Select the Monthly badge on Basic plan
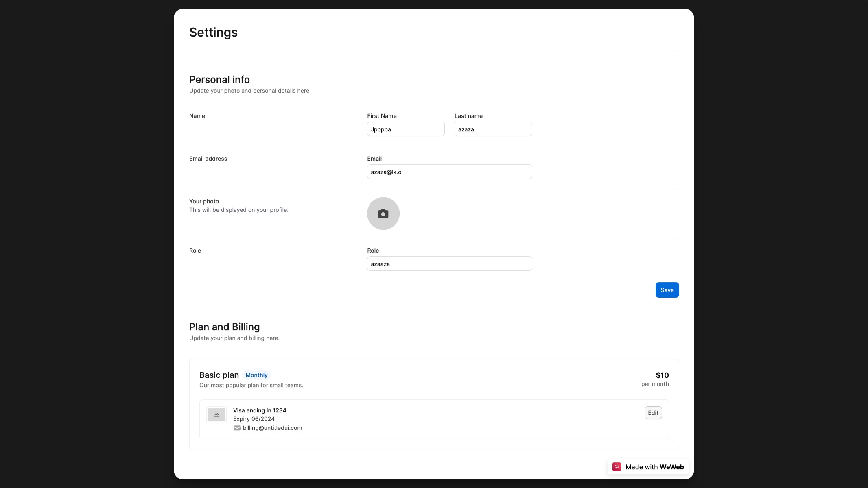The image size is (868, 488). pyautogui.click(x=256, y=375)
